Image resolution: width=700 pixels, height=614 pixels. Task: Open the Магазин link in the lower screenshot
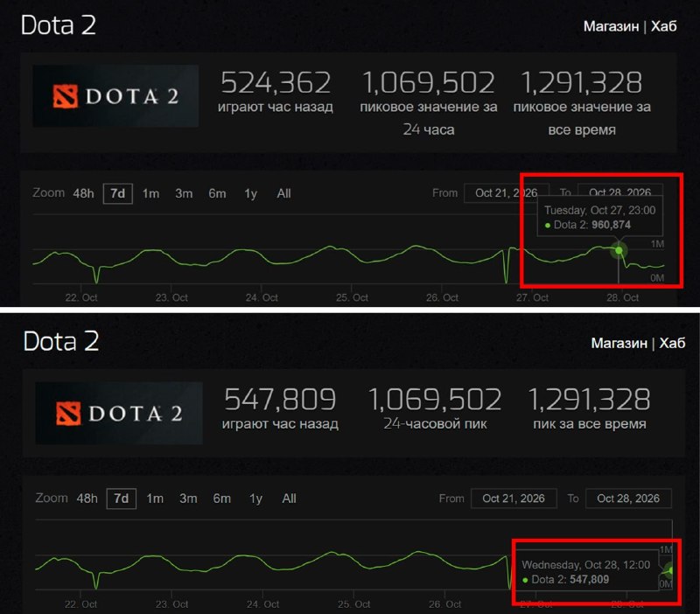coord(619,343)
